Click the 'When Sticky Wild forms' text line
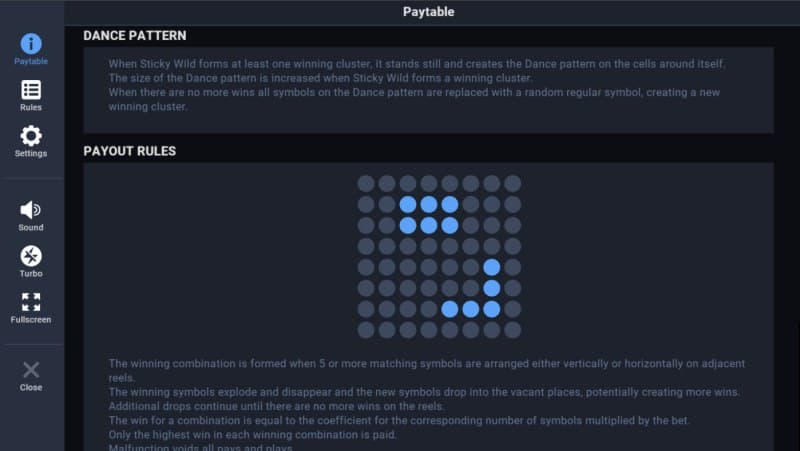The image size is (800, 451). tap(417, 64)
